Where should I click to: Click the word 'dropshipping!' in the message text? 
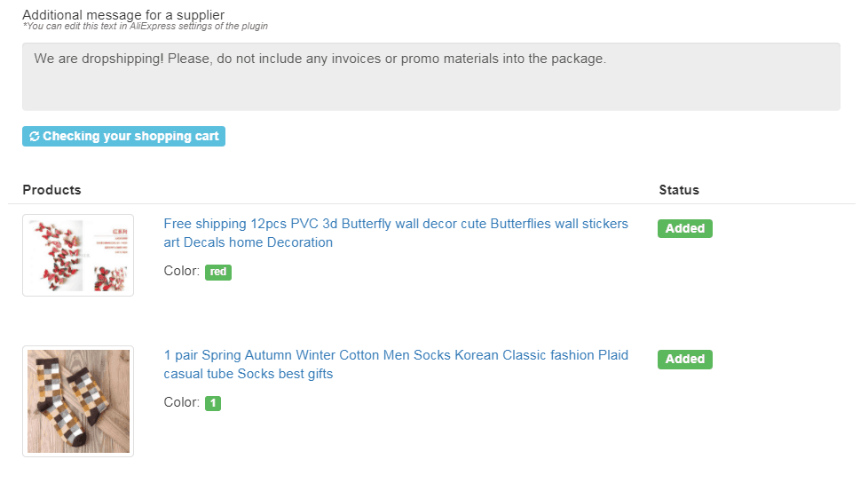[x=122, y=59]
